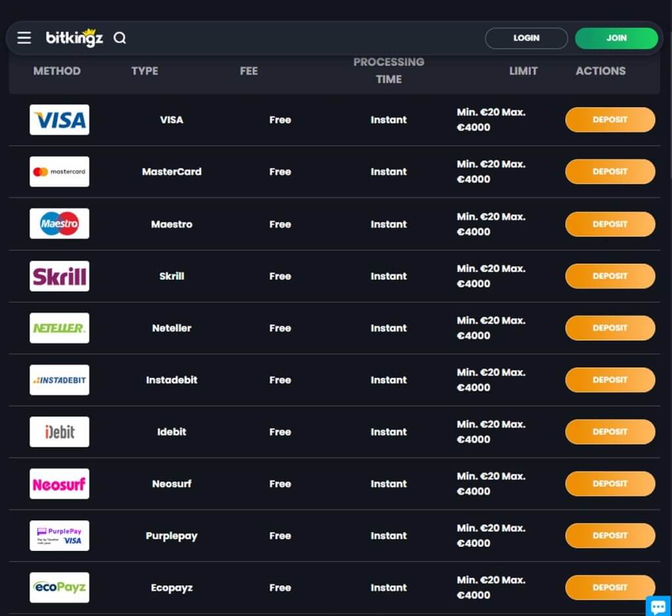Click the limit text in Instadebit row

click(x=491, y=380)
